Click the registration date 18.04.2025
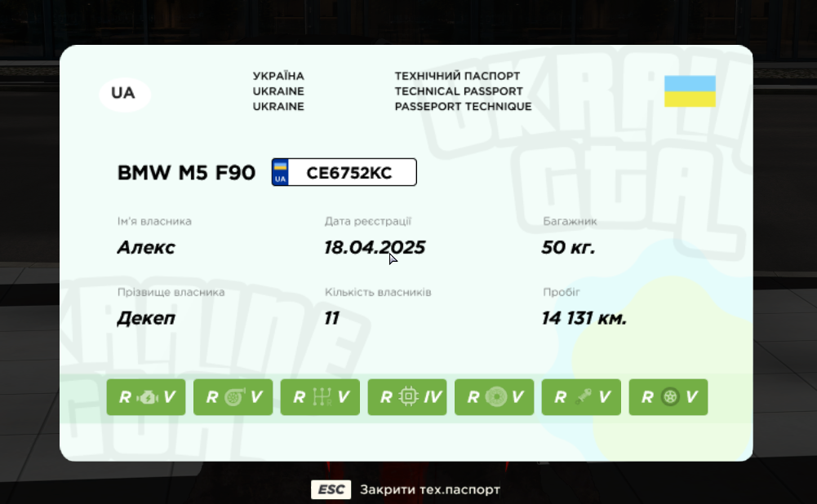 tap(375, 247)
